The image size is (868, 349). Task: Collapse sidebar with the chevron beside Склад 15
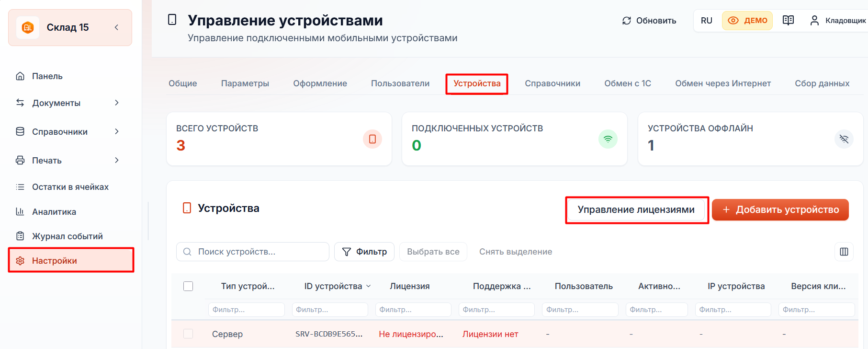point(116,27)
